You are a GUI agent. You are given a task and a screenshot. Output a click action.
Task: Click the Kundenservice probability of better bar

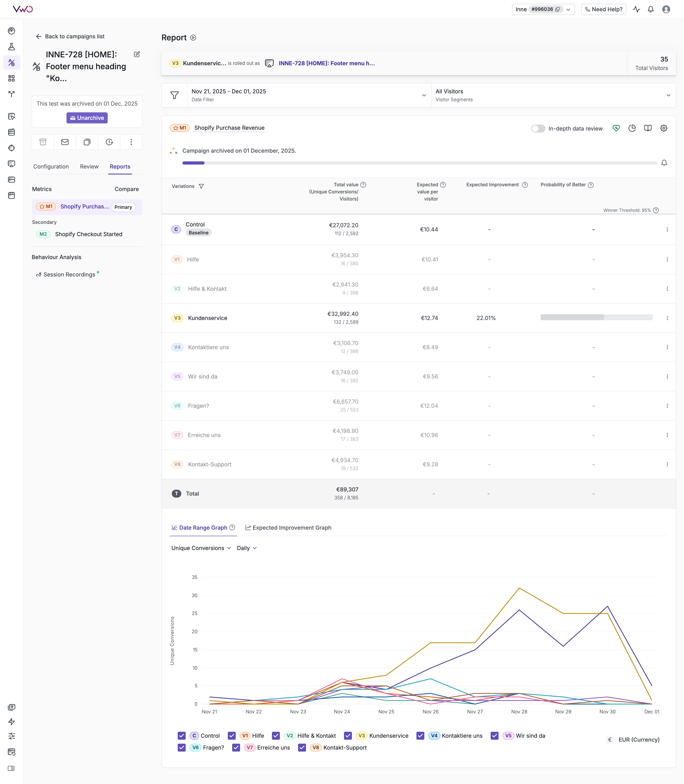tap(596, 317)
